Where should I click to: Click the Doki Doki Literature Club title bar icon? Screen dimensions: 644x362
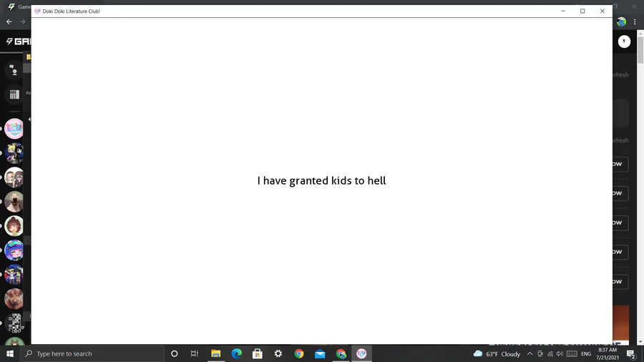coord(37,11)
